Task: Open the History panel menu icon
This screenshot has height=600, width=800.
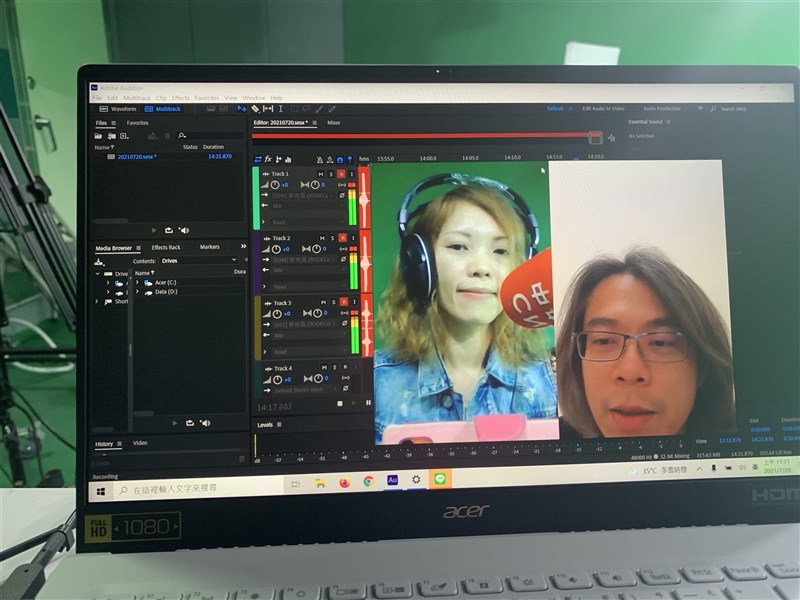Action: click(x=119, y=444)
